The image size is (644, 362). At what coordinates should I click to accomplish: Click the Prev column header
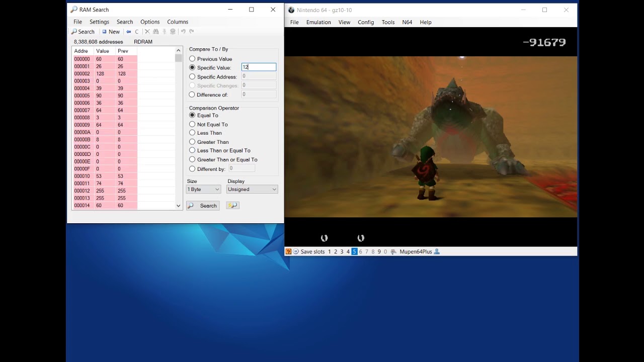[x=126, y=51]
